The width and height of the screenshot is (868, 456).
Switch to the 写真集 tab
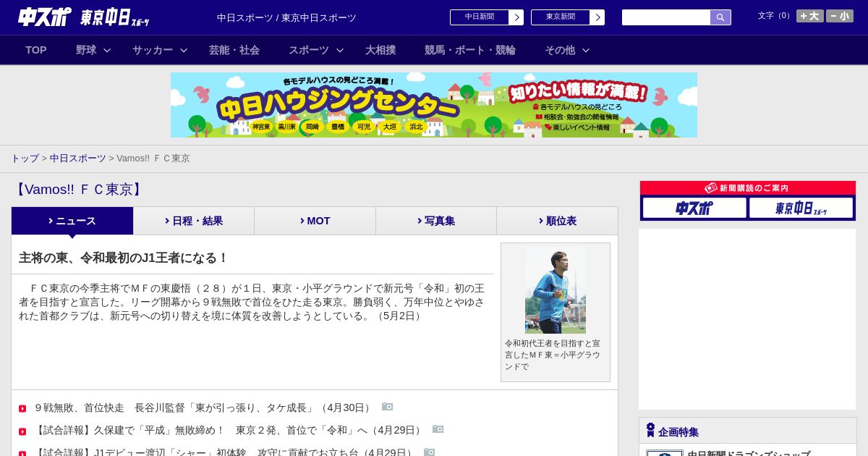tap(436, 221)
